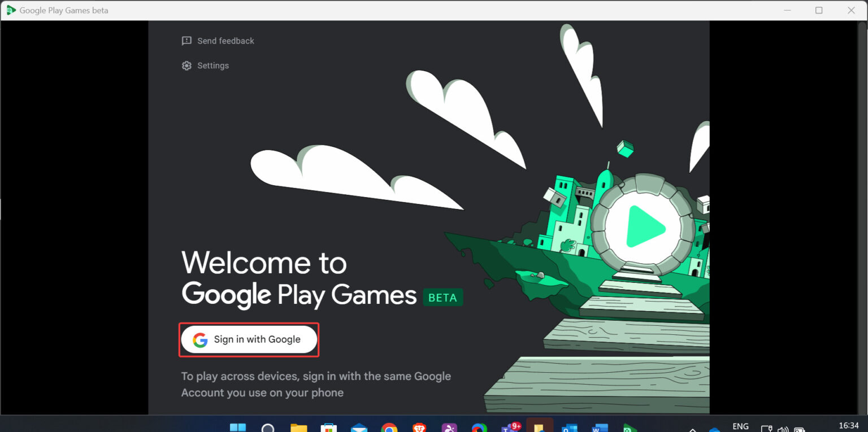Screen dimensions: 868x432
Task: Open Settings via the gear icon
Action: click(x=186, y=66)
